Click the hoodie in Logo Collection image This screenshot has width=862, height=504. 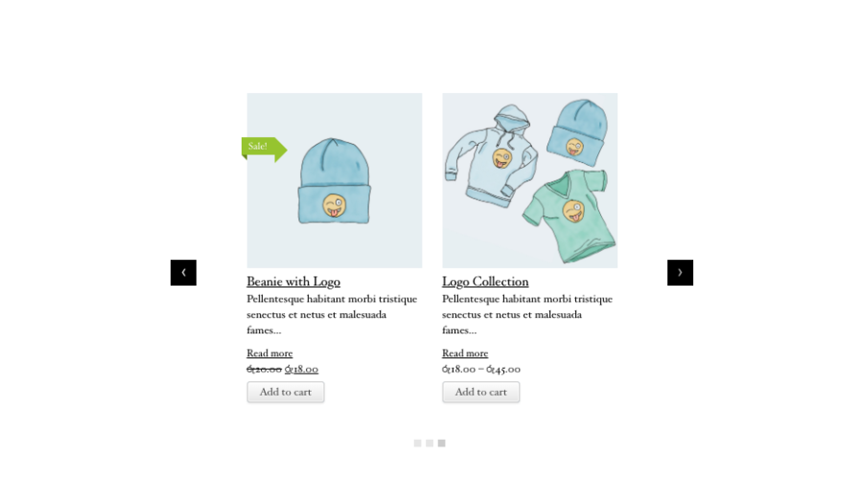(491, 156)
